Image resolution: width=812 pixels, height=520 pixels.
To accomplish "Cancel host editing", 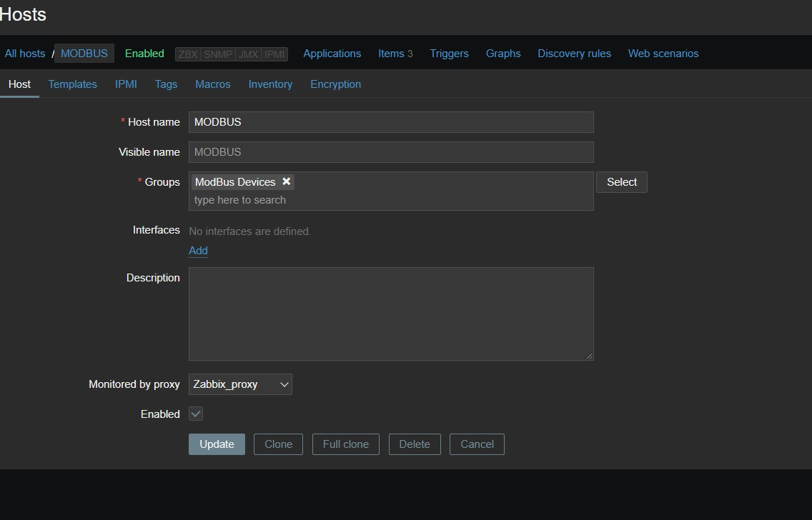I will (477, 444).
